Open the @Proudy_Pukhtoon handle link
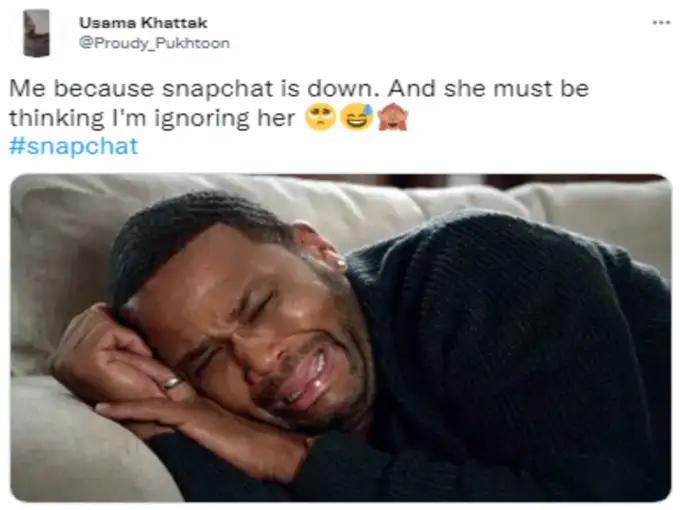This screenshot has height=510, width=680. (154, 43)
